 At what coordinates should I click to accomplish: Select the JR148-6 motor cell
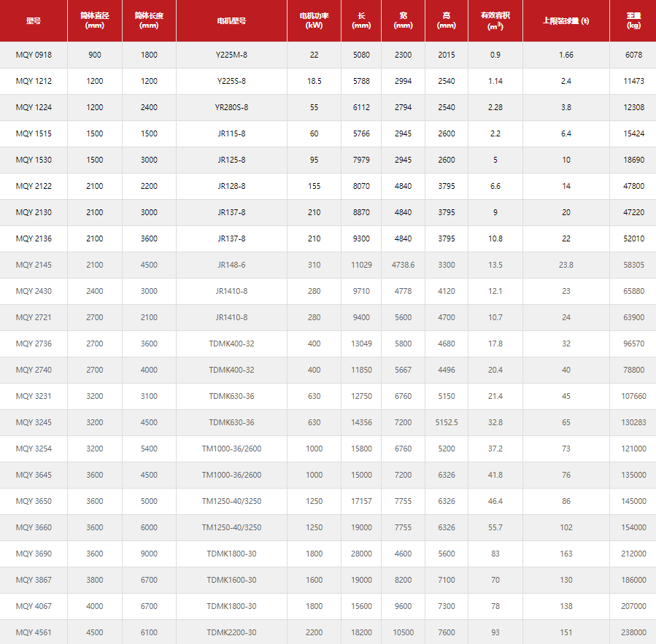coord(231,265)
